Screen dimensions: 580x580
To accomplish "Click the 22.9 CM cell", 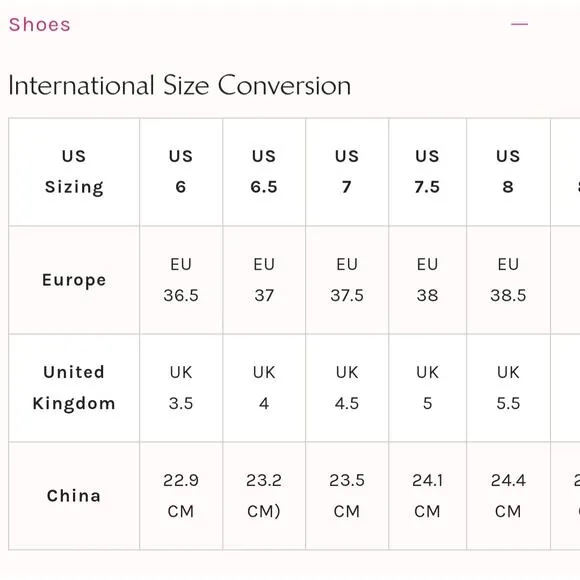I will click(x=181, y=496).
